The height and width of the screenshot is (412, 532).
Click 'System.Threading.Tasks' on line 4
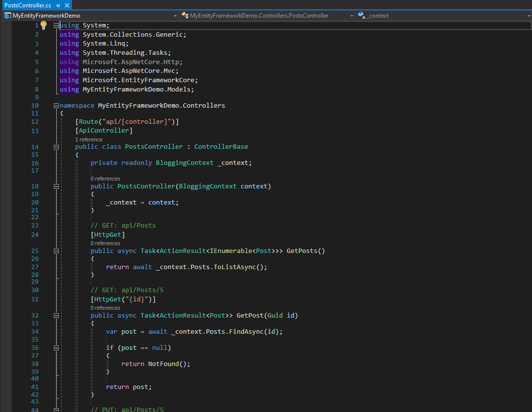(125, 52)
